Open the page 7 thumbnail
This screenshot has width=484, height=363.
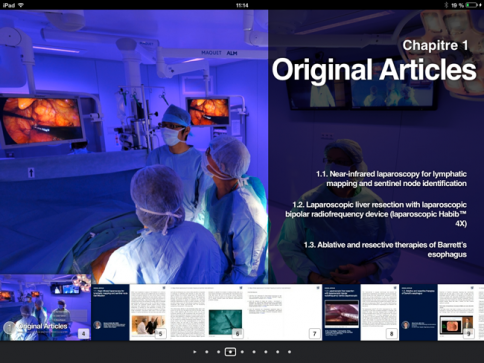click(x=284, y=312)
